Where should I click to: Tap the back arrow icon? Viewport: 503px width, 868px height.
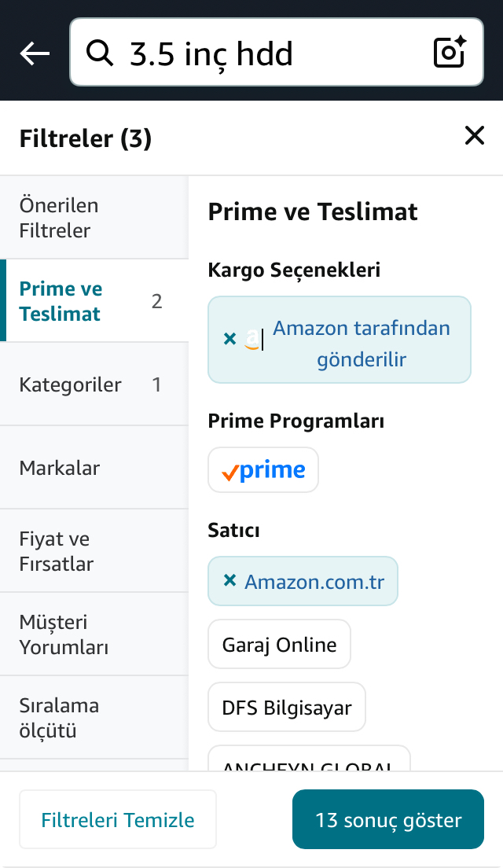point(35,53)
